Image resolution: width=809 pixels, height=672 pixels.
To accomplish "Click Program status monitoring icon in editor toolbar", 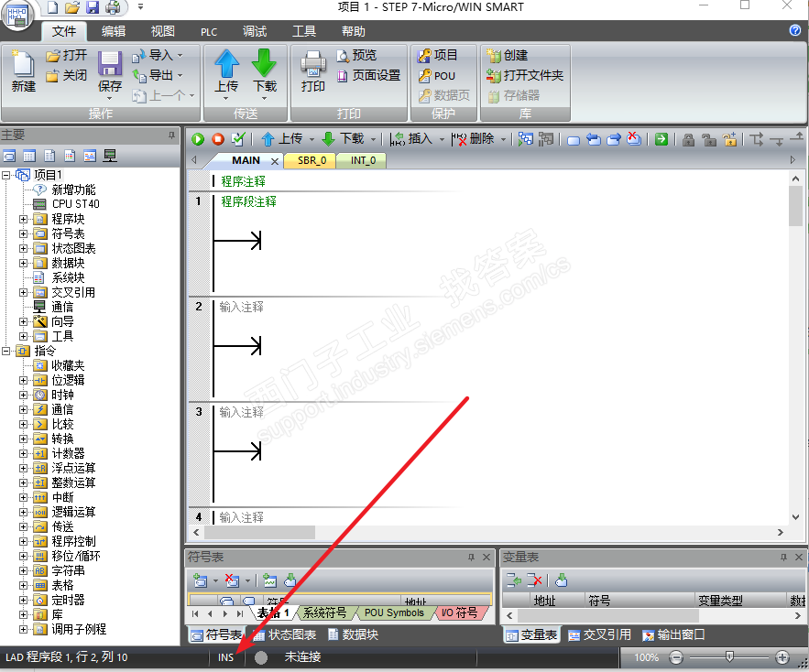I will click(x=526, y=139).
